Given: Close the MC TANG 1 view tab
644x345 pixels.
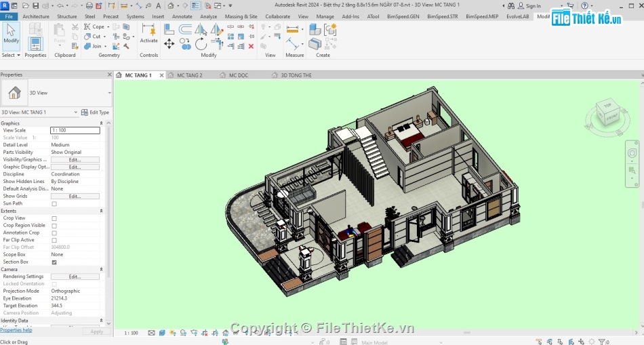Looking at the screenshot, I should pyautogui.click(x=161, y=75).
